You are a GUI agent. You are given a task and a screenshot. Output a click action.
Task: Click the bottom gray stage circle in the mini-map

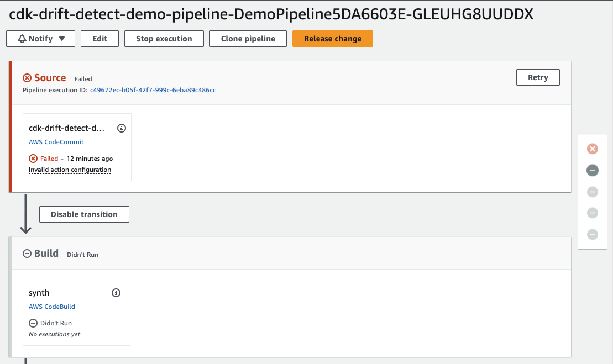click(x=592, y=234)
